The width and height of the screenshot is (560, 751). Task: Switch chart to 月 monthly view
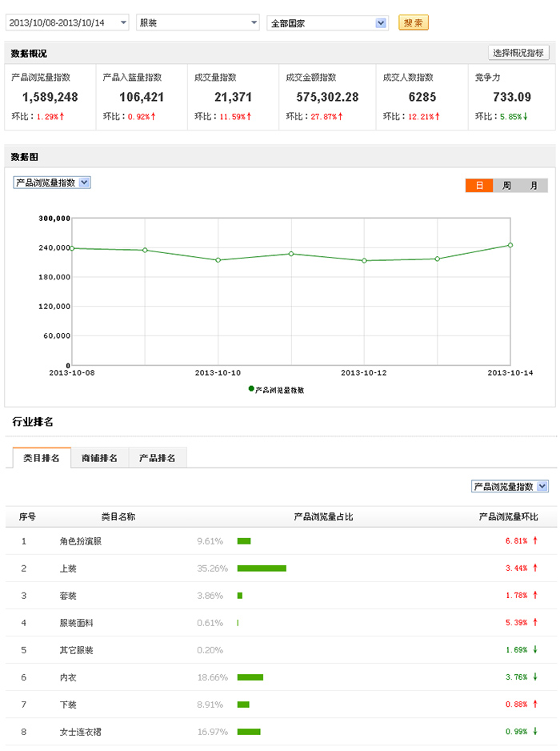click(534, 185)
